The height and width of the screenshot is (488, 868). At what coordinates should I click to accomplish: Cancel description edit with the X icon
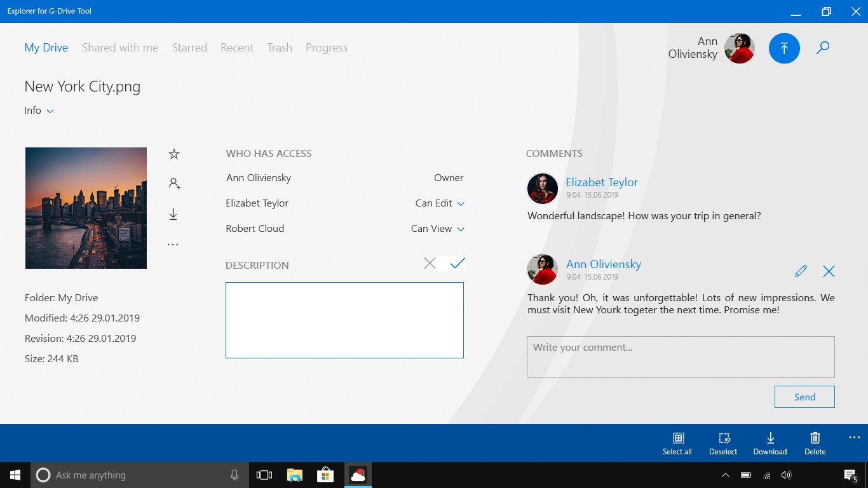(430, 263)
